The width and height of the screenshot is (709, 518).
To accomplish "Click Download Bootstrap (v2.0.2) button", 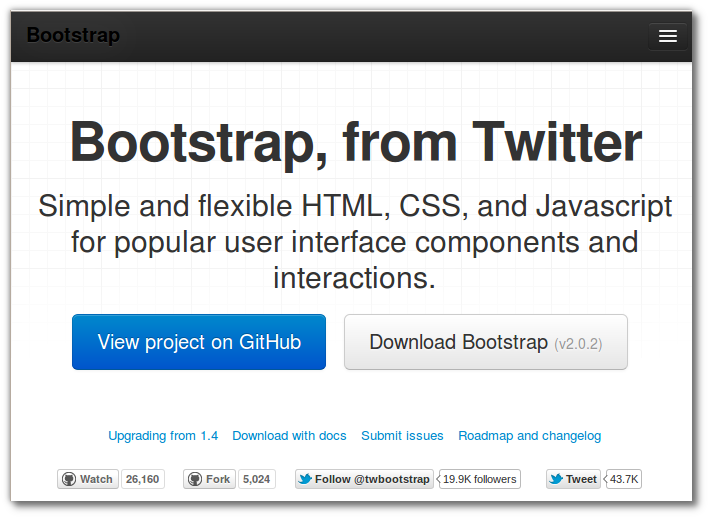I will pyautogui.click(x=486, y=342).
